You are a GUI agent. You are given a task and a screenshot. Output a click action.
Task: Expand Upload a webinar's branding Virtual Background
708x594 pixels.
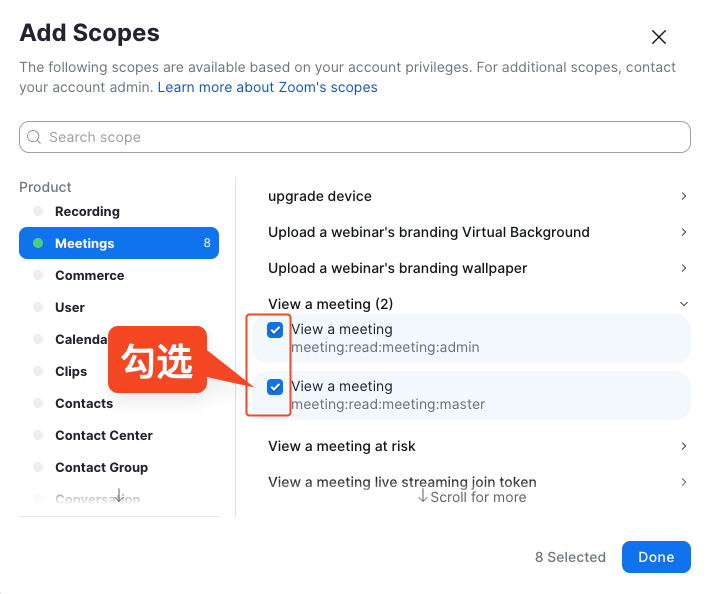point(683,232)
